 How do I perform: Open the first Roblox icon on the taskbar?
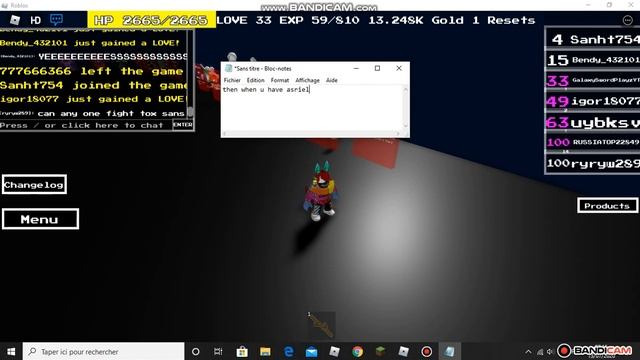pos(335,351)
